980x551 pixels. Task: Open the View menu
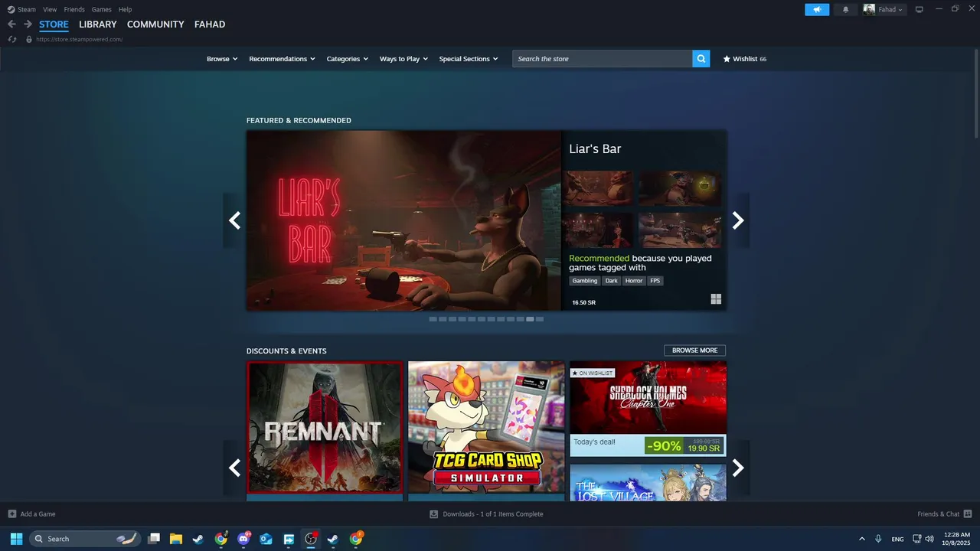point(50,9)
